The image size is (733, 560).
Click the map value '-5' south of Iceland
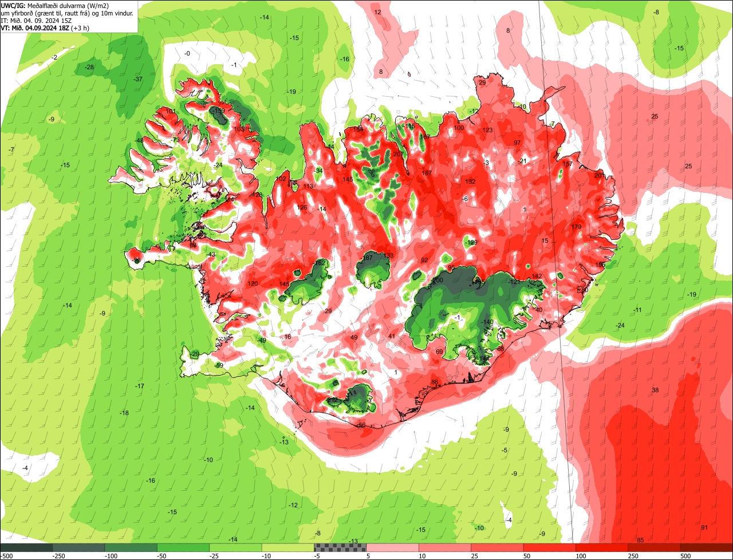pos(505,450)
